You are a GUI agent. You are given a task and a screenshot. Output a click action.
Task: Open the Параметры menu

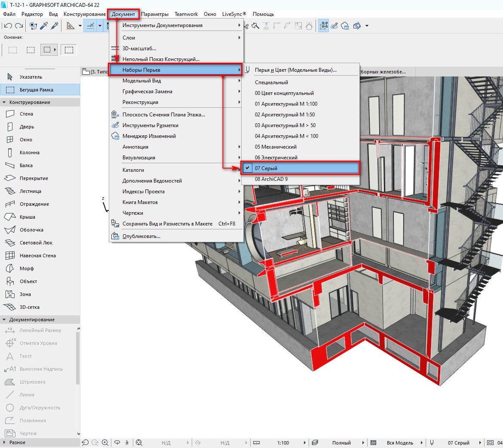[155, 14]
